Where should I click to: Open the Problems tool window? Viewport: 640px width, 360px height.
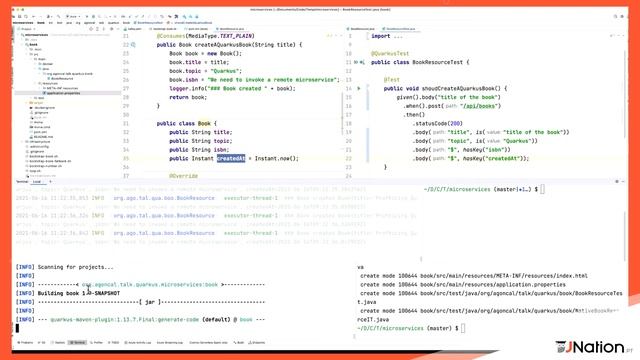(25, 342)
